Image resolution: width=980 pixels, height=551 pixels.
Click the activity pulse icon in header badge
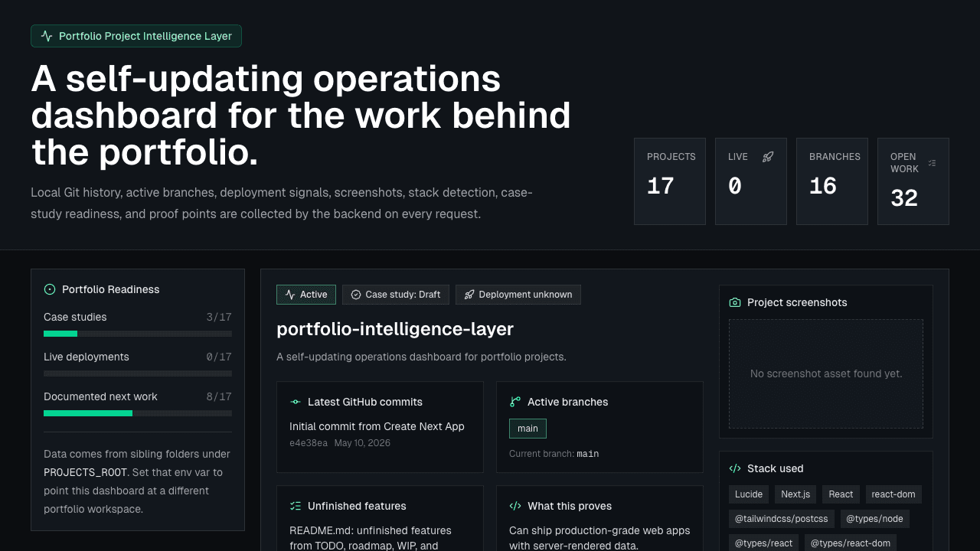click(x=47, y=36)
